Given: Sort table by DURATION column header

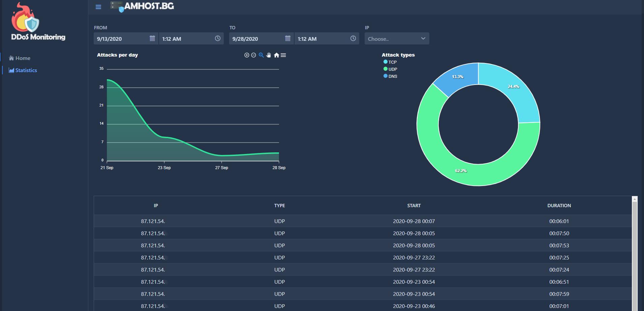Looking at the screenshot, I should click(559, 206).
